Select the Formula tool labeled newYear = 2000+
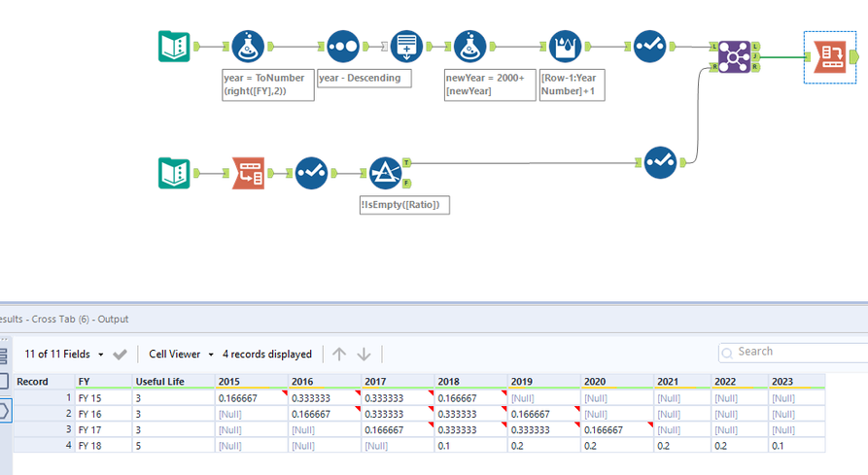 point(470,47)
